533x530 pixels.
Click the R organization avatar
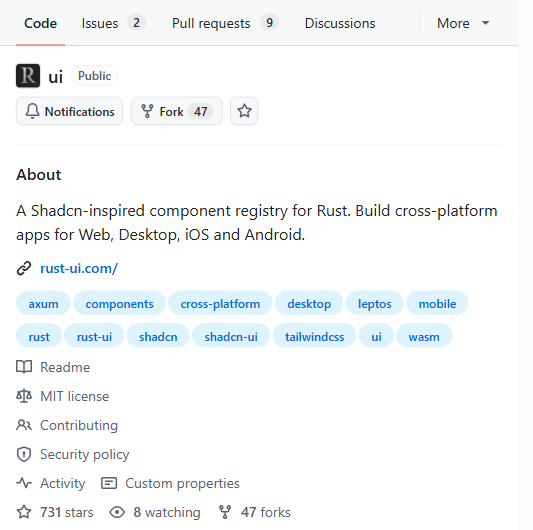[28, 76]
